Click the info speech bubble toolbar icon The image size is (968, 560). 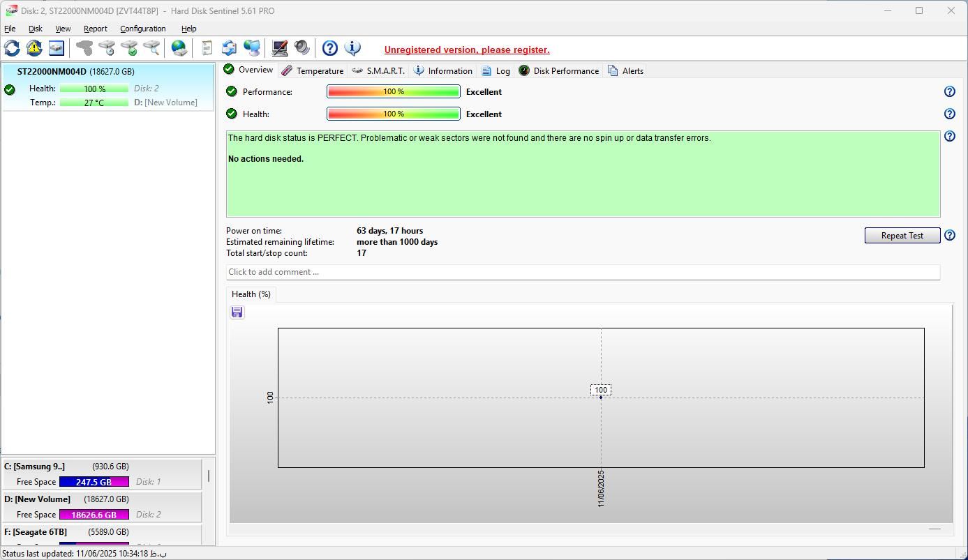pyautogui.click(x=352, y=48)
